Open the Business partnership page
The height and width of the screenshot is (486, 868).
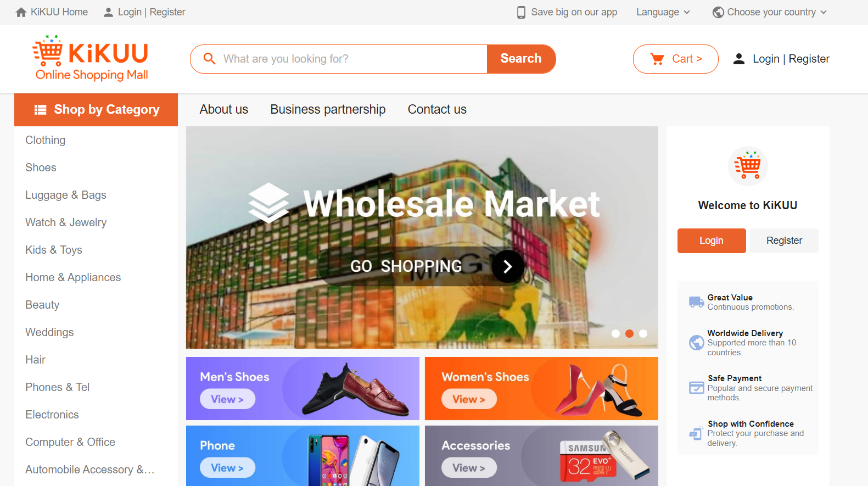point(328,109)
